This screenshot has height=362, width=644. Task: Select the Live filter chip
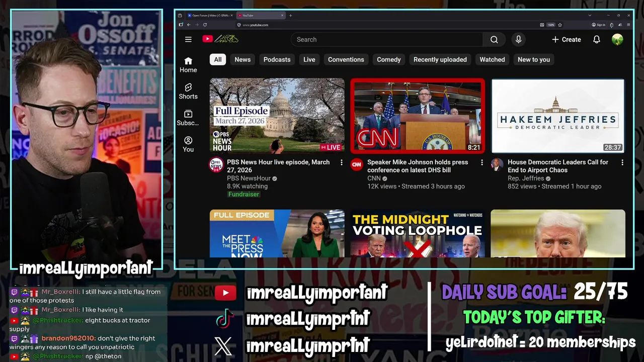[x=309, y=59]
